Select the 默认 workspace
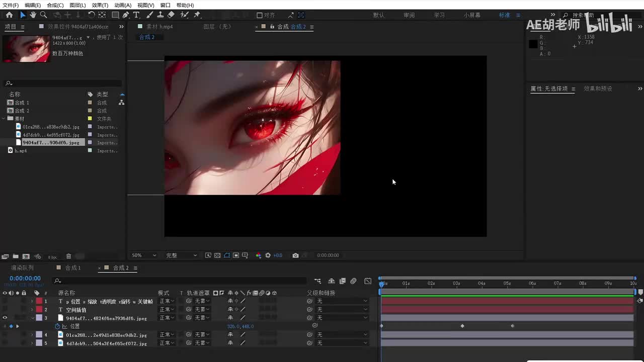 tap(379, 15)
